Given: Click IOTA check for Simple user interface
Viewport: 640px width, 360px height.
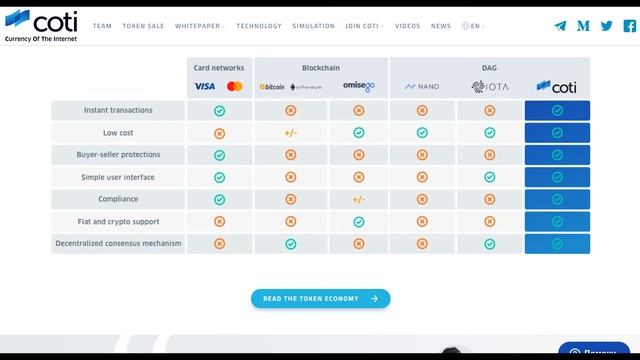Looking at the screenshot, I should [490, 177].
